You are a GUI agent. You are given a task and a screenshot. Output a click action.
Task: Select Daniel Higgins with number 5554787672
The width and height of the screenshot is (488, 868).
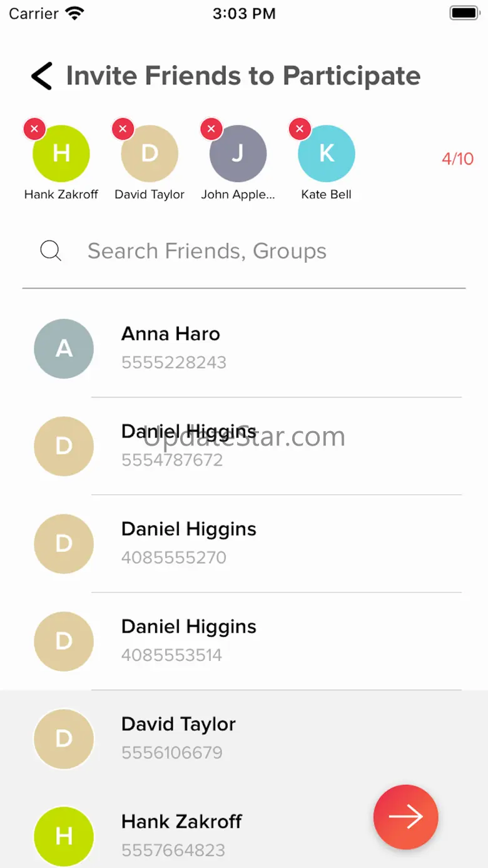tap(244, 446)
